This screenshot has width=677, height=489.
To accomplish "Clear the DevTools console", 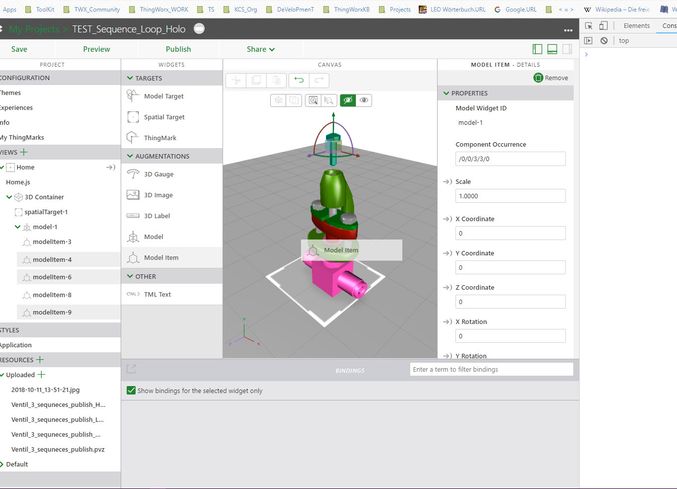I will point(604,41).
